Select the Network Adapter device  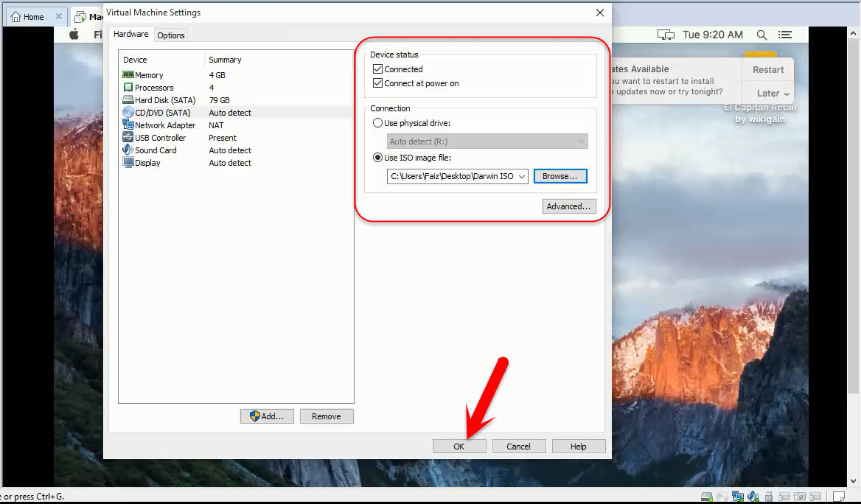coord(164,125)
